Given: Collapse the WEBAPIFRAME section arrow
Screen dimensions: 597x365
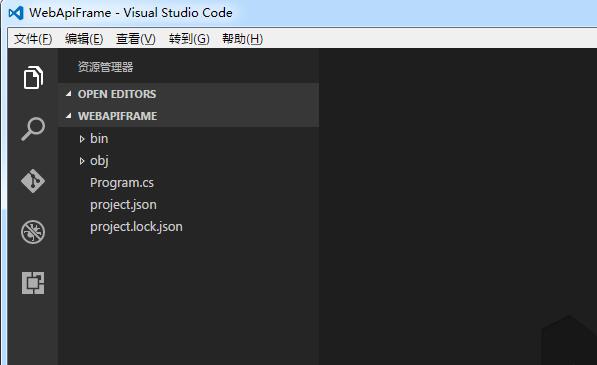Looking at the screenshot, I should click(x=69, y=116).
